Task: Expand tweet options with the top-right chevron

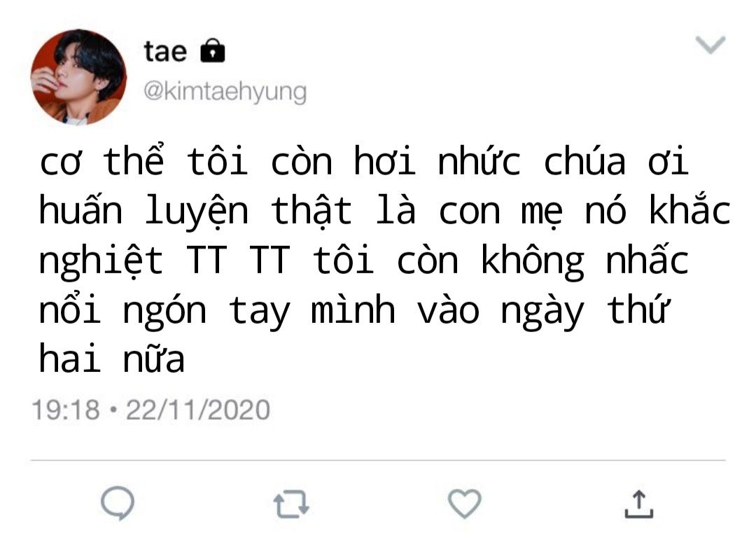Action: pyautogui.click(x=710, y=45)
